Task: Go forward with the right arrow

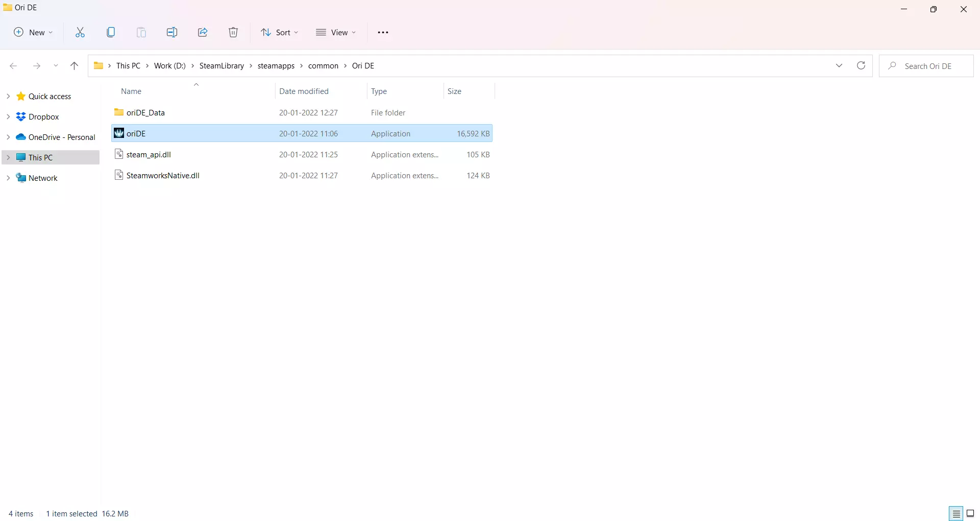Action: 36,66
